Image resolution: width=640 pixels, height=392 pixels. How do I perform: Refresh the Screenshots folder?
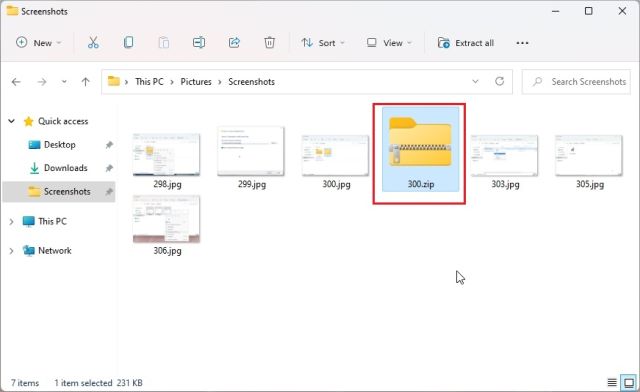[x=499, y=81]
